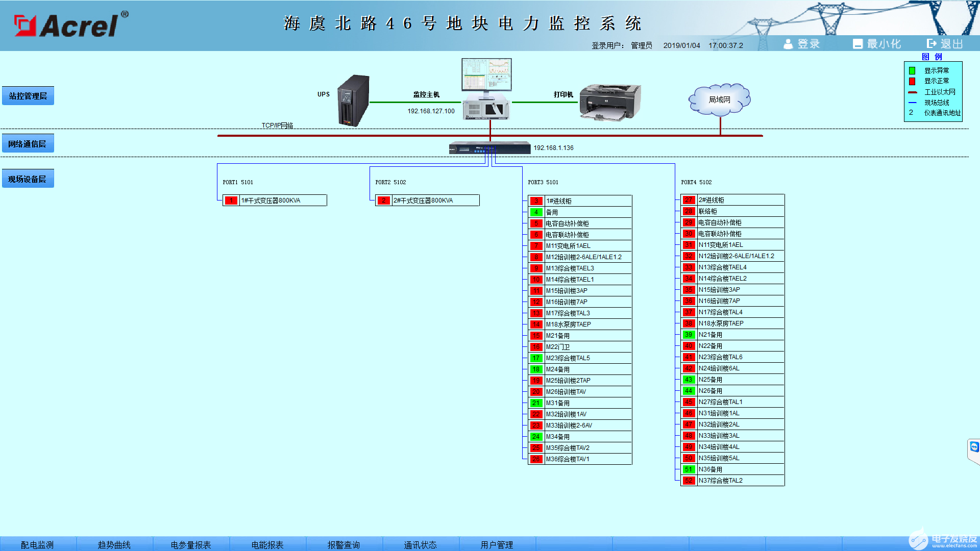Select the 现场设备层 layer button
980x551 pixels.
pyautogui.click(x=28, y=179)
